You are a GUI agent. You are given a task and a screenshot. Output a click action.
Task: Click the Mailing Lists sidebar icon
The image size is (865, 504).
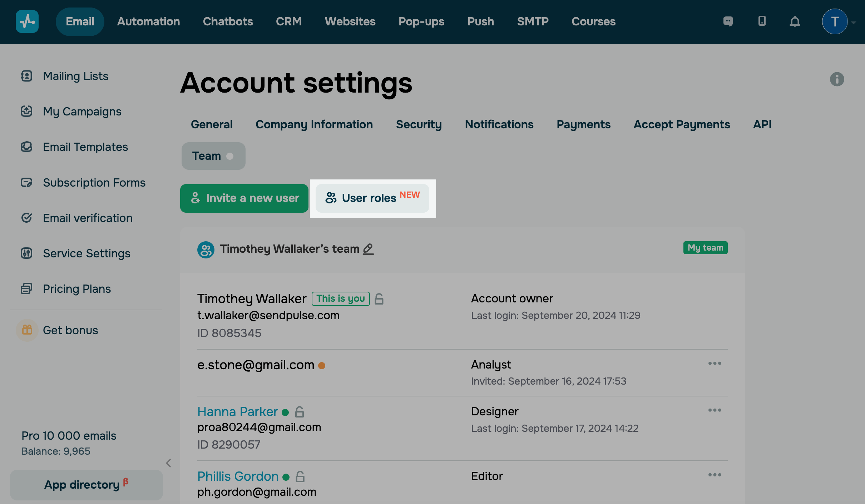point(26,76)
